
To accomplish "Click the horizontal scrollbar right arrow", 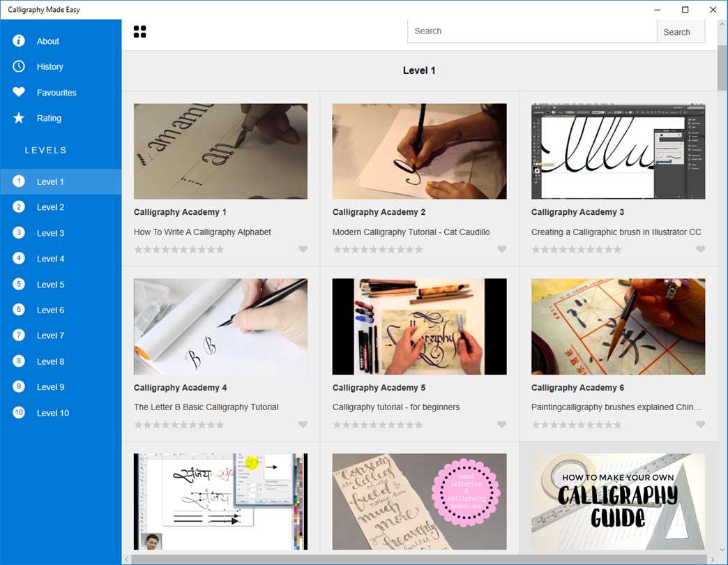I will (712, 559).
